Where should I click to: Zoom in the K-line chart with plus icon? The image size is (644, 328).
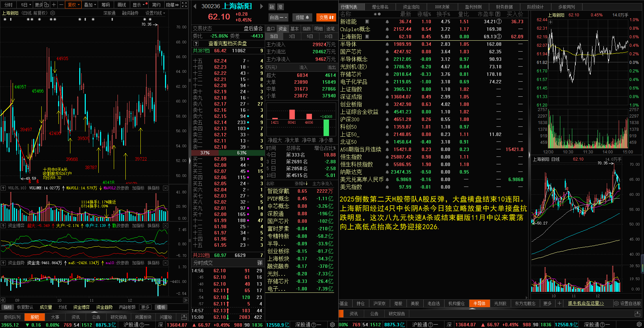tap(54, 5)
